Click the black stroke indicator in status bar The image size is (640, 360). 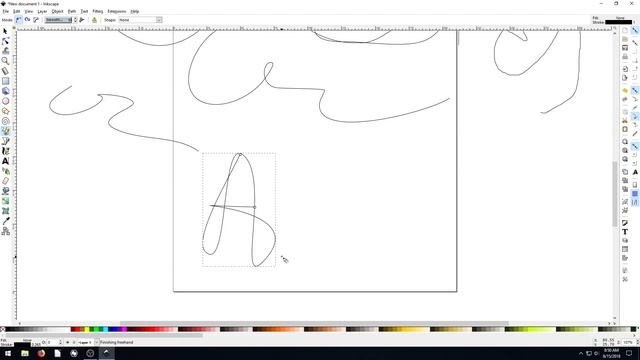[x=23, y=345]
